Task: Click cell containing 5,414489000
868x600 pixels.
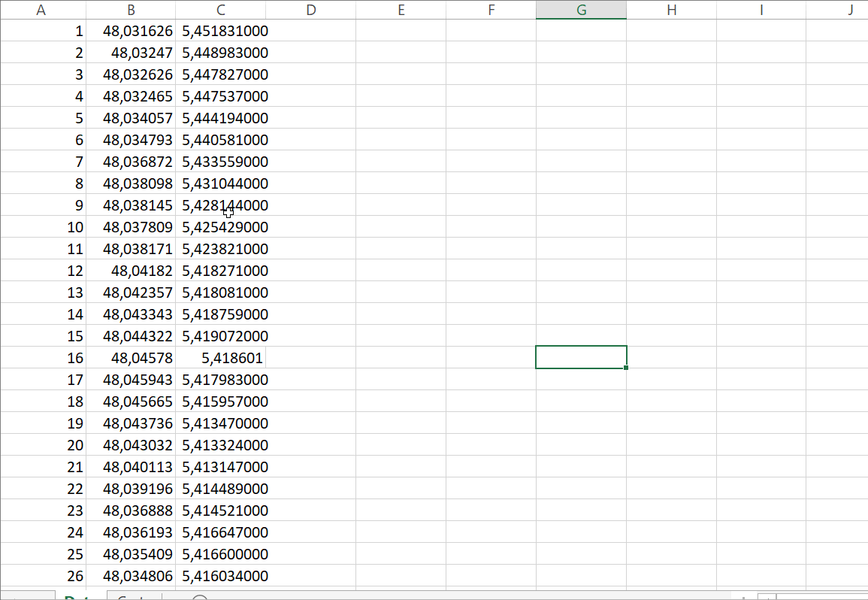Action: point(221,489)
